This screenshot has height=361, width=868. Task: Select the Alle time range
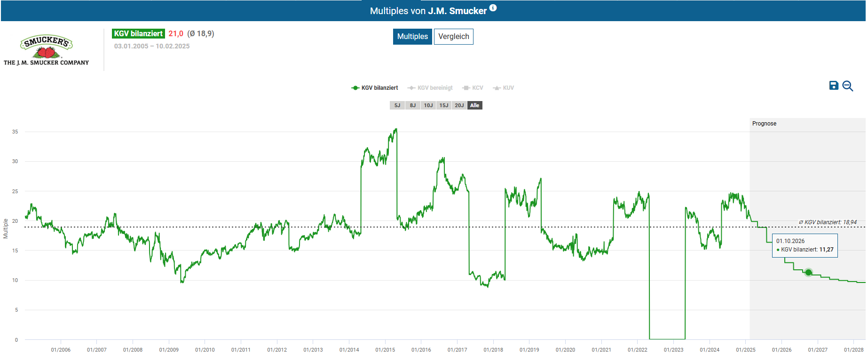[475, 105]
